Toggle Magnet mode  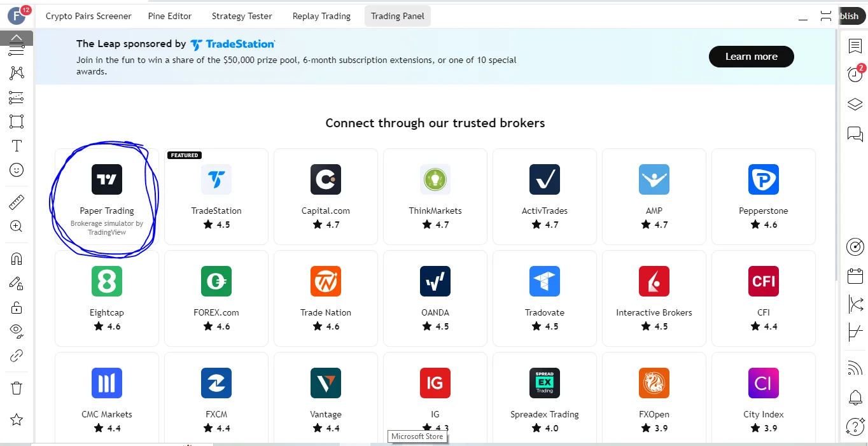coord(17,259)
